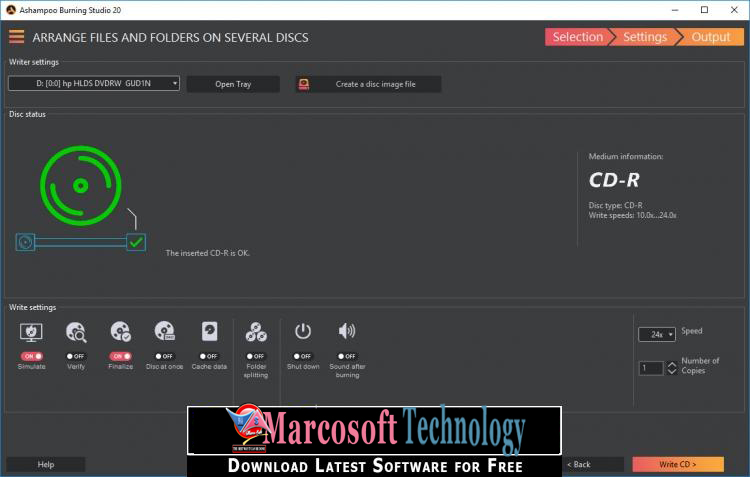The height and width of the screenshot is (477, 750).
Task: Click the Cache data drive icon
Action: [x=210, y=331]
